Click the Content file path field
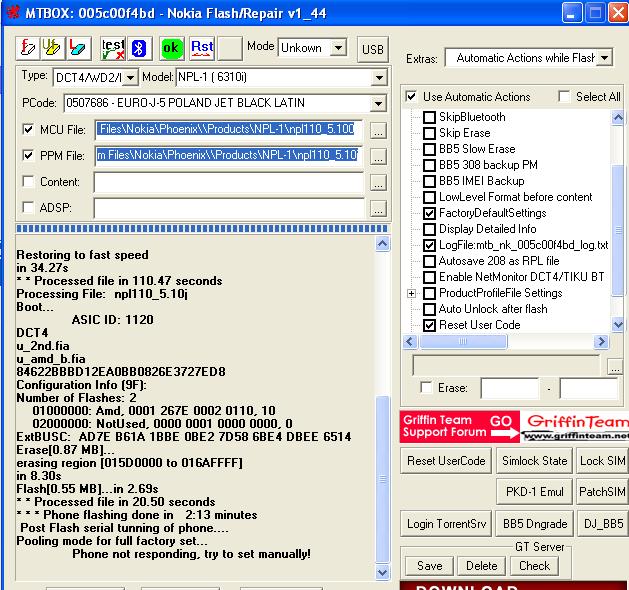Image resolution: width=629 pixels, height=590 pixels. tap(229, 182)
